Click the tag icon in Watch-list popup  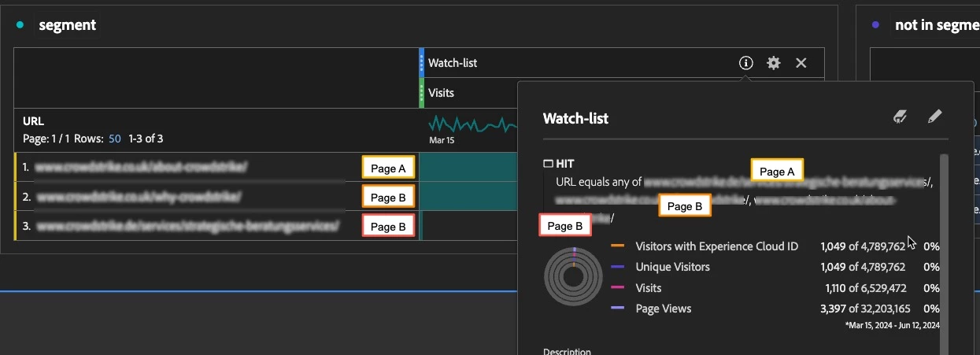pyautogui.click(x=901, y=117)
